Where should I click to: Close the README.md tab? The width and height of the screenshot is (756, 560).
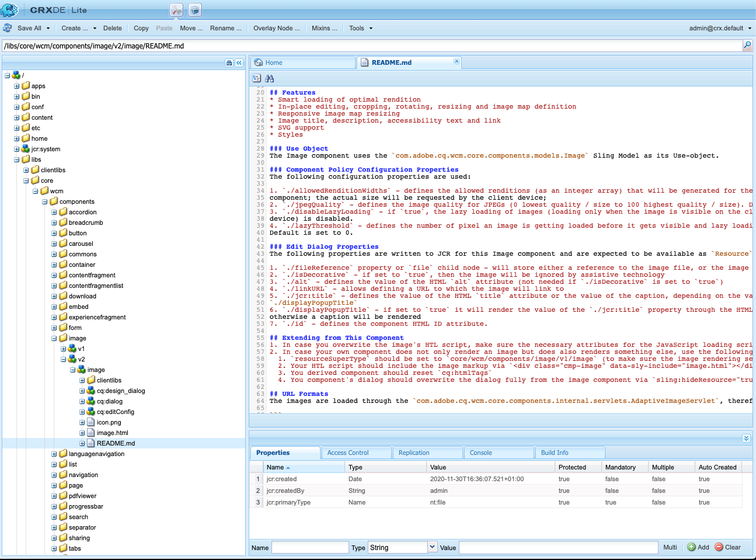457,61
